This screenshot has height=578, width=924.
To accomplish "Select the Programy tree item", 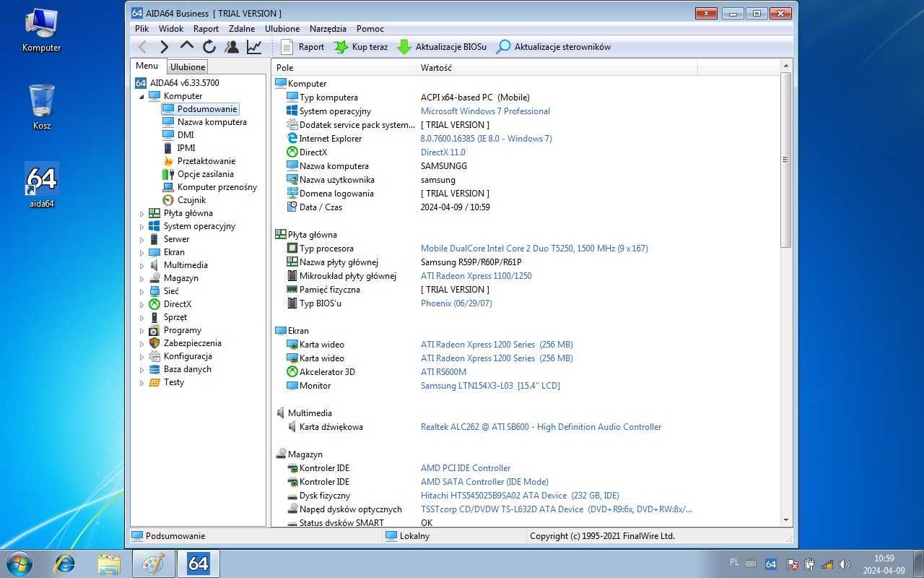I will 183,330.
